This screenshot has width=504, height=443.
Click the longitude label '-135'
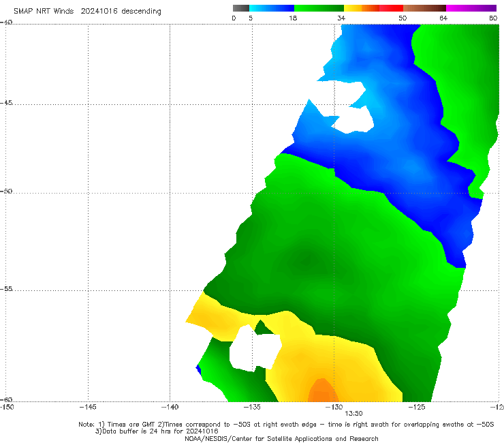coord(252,407)
